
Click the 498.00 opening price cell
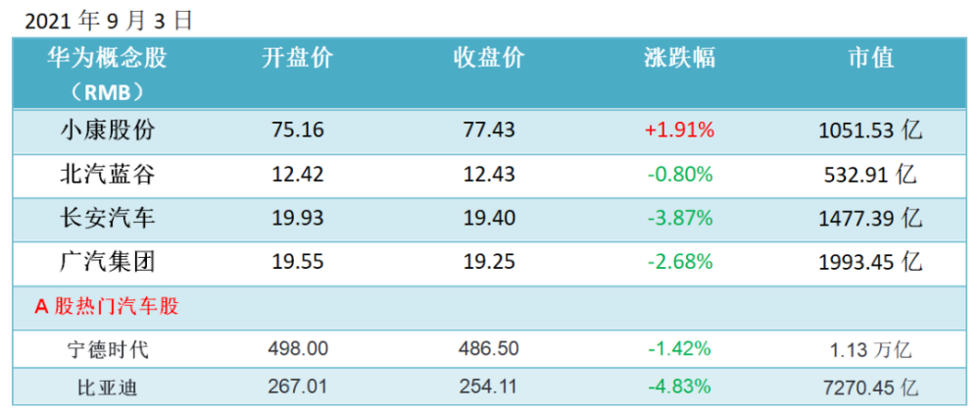(298, 348)
